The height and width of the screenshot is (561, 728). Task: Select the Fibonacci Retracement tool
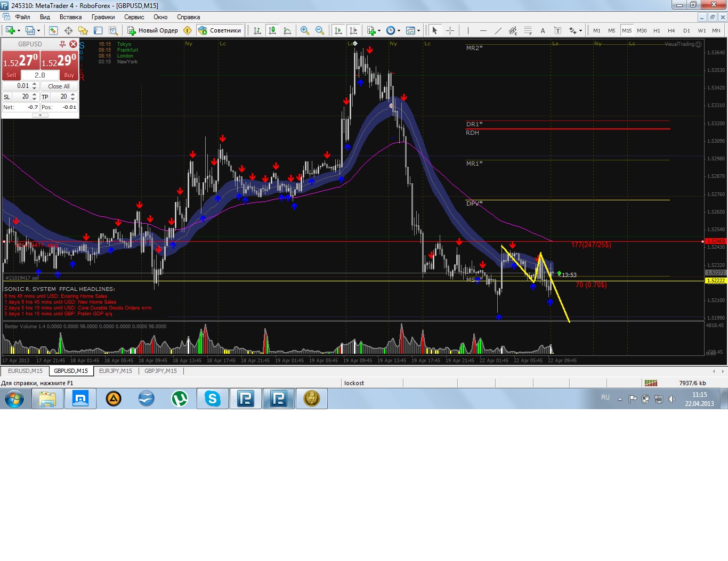click(x=528, y=30)
